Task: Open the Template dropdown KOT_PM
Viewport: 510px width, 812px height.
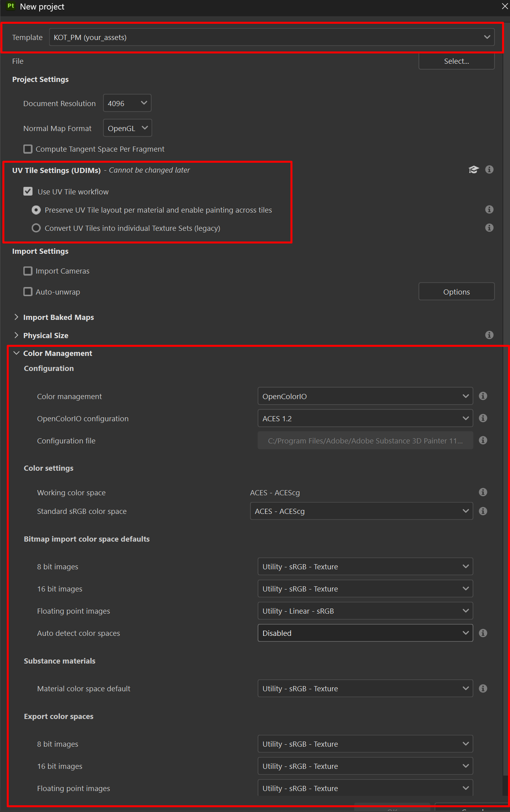Action: [272, 37]
